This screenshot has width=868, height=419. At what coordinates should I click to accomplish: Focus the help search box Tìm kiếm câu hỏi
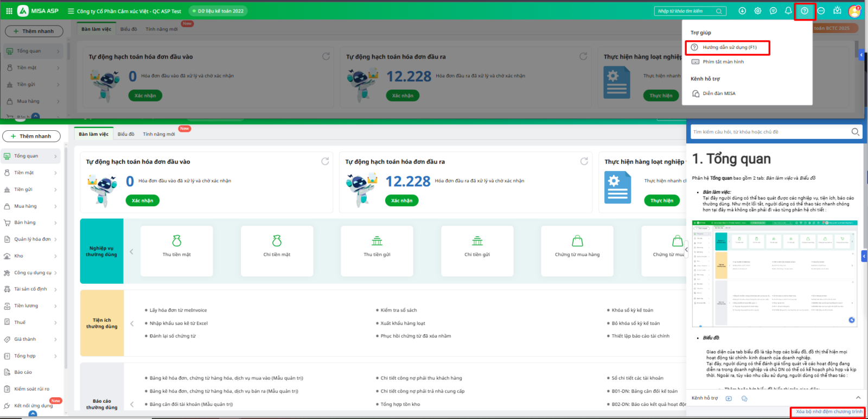pos(770,132)
